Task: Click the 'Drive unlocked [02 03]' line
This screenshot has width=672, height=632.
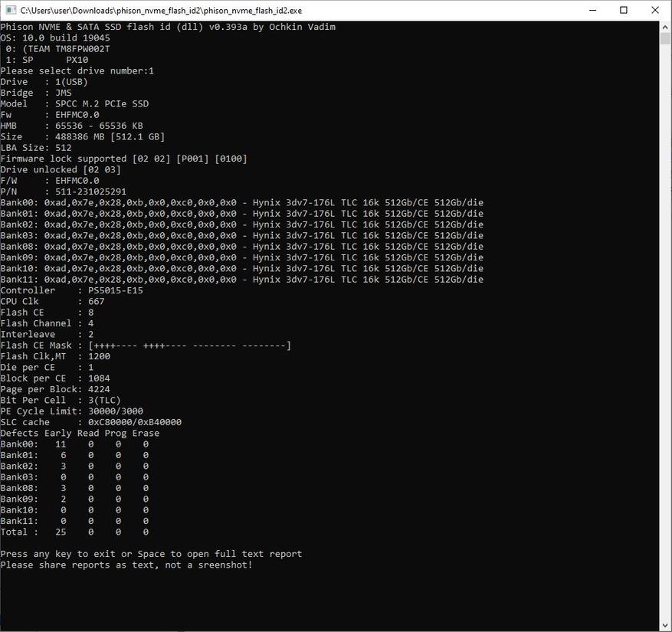Action: coord(61,169)
